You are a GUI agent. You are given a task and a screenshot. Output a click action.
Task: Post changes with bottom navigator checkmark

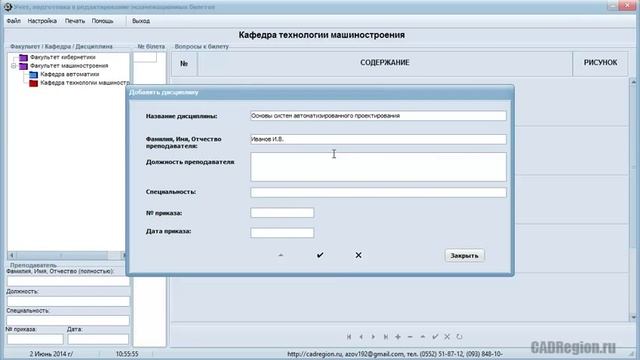(x=435, y=337)
